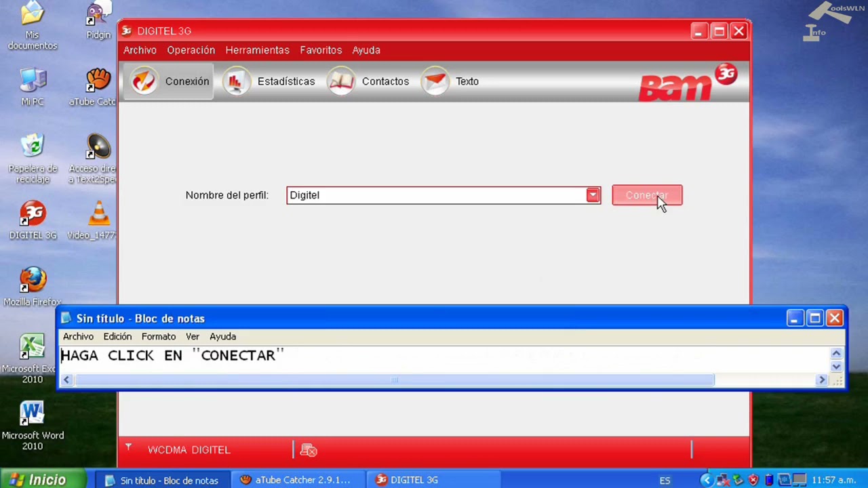868x488 pixels.
Task: Select the Mis documentos desktop icon
Action: 32,24
